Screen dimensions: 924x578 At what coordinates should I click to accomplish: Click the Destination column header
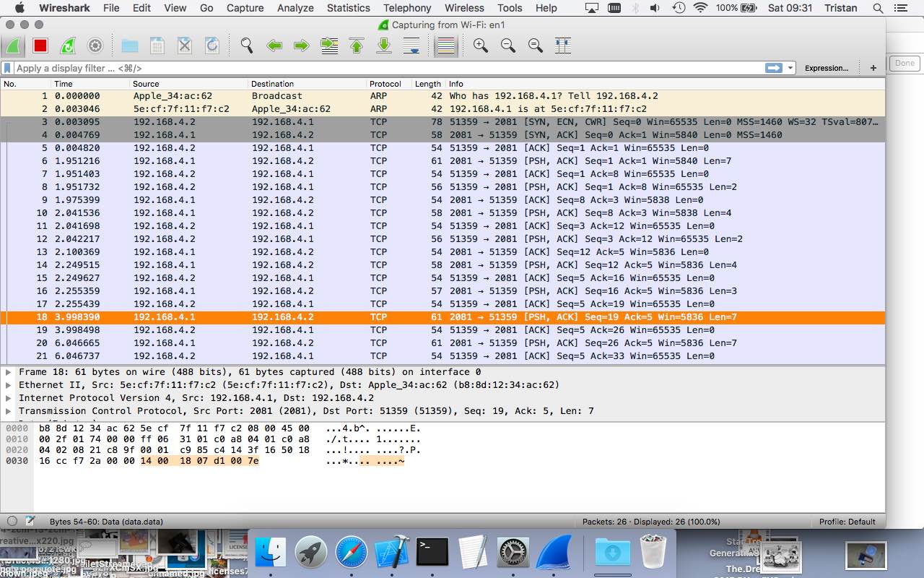click(x=308, y=84)
